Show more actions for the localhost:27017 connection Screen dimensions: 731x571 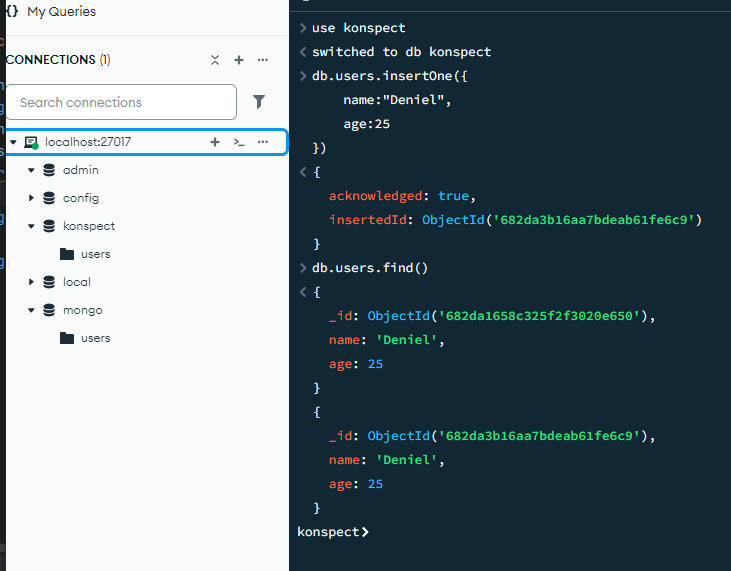point(263,142)
